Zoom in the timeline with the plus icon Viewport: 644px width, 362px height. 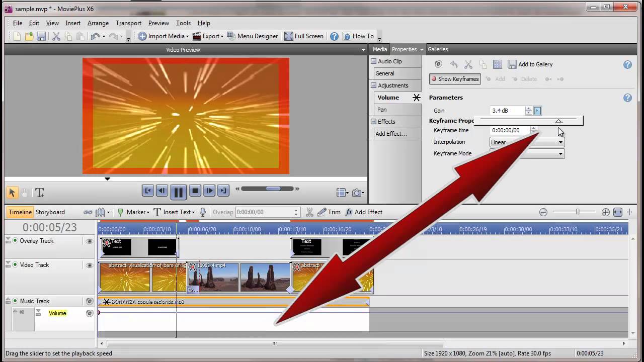(x=606, y=212)
